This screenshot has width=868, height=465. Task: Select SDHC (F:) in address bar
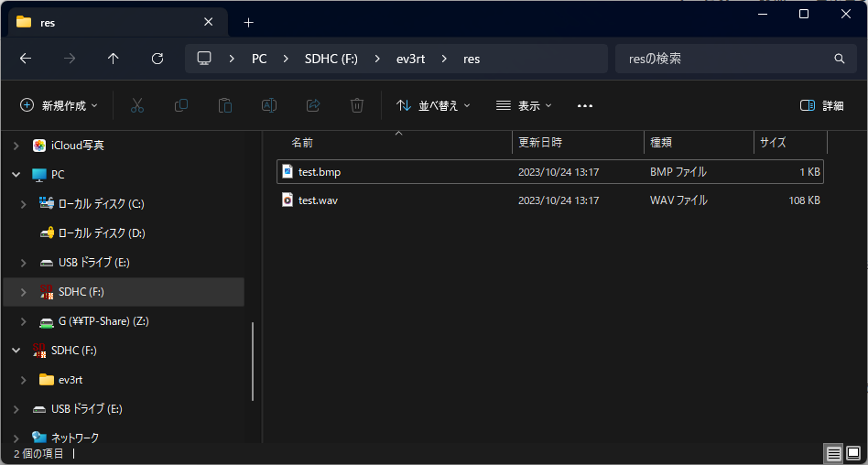[331, 59]
